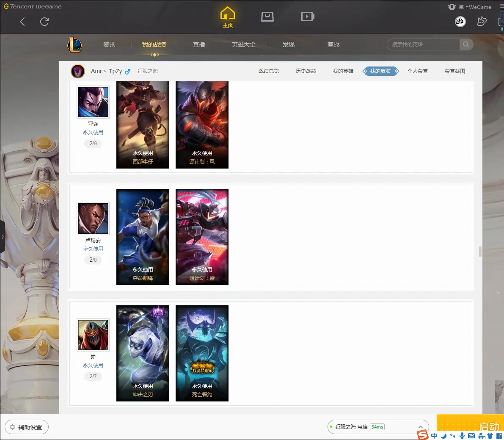Open the video player icon in the top bar
504x440 pixels.
pyautogui.click(x=308, y=17)
